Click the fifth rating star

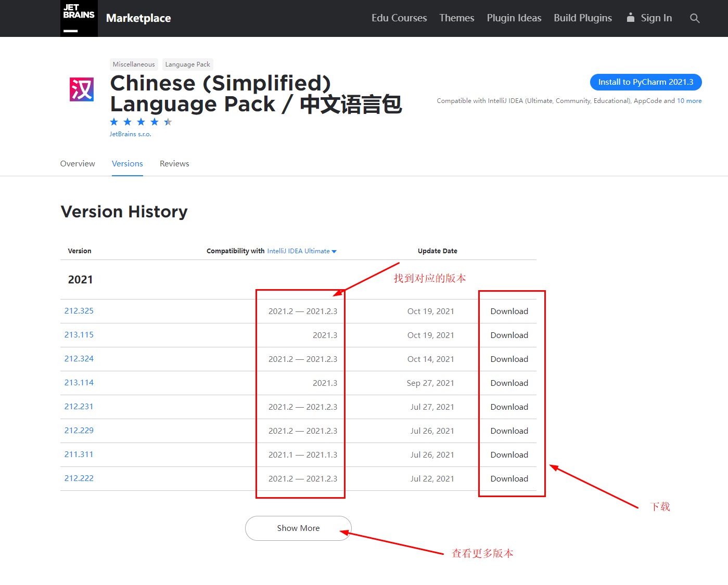tap(168, 121)
